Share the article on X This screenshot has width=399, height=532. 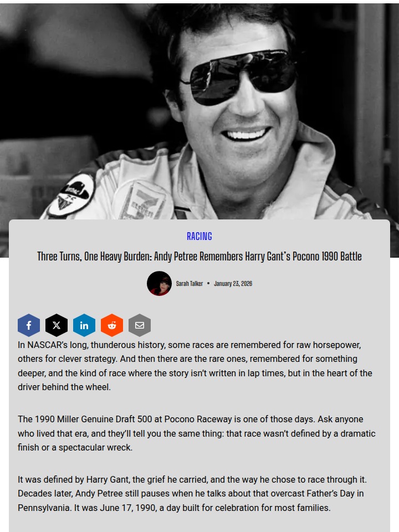click(57, 325)
